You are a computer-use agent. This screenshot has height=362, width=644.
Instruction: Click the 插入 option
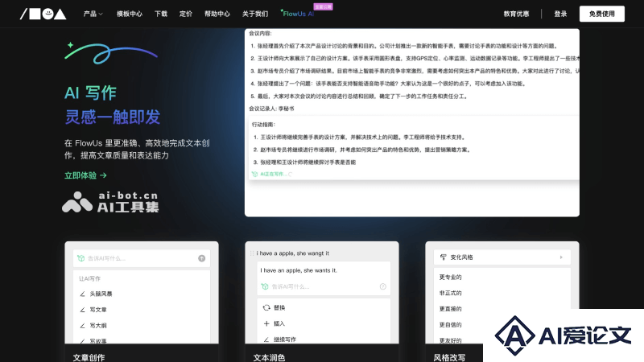point(279,323)
